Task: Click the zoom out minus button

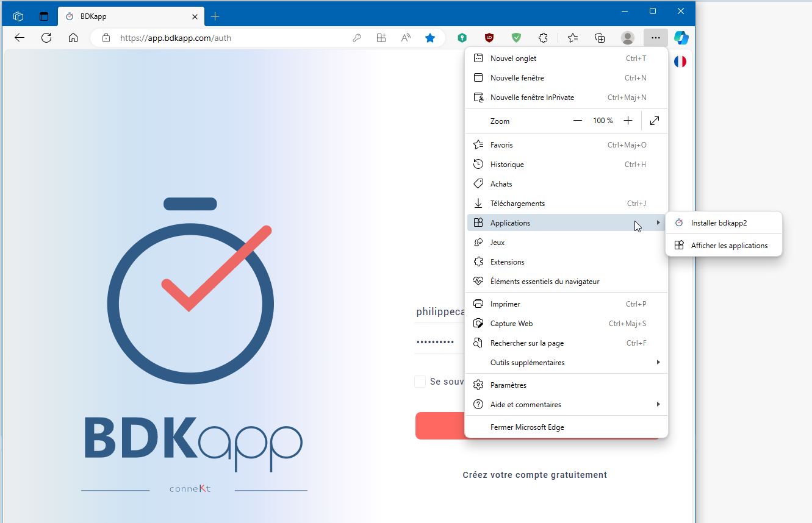Action: [x=578, y=121]
